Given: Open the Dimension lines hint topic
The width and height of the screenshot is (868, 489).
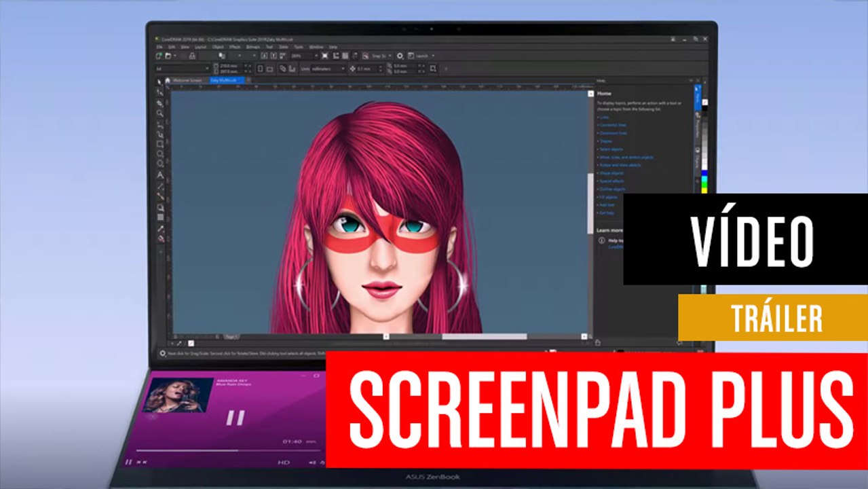Looking at the screenshot, I should pyautogui.click(x=613, y=133).
